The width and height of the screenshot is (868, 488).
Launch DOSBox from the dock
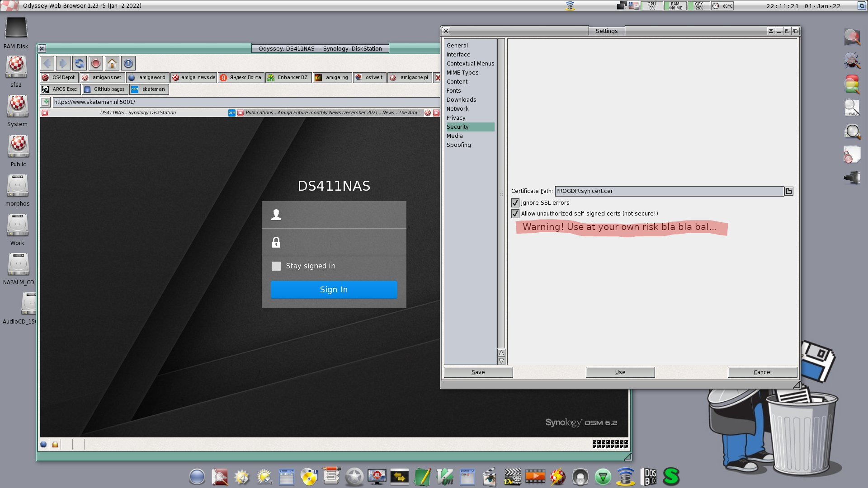click(x=649, y=476)
